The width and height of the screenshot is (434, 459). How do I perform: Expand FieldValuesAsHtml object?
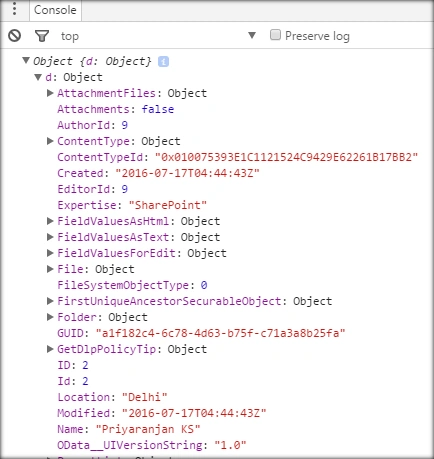pos(50,221)
